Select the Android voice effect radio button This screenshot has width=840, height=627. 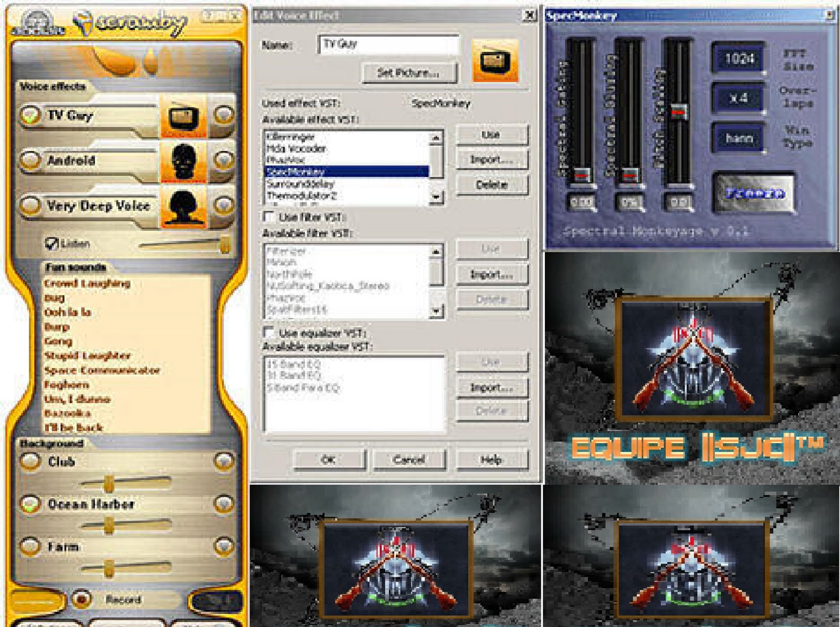pos(30,160)
